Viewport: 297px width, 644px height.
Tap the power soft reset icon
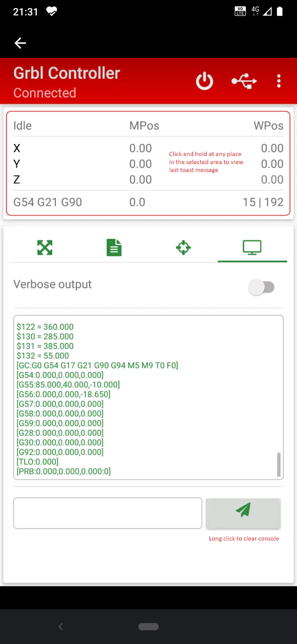[x=204, y=81]
